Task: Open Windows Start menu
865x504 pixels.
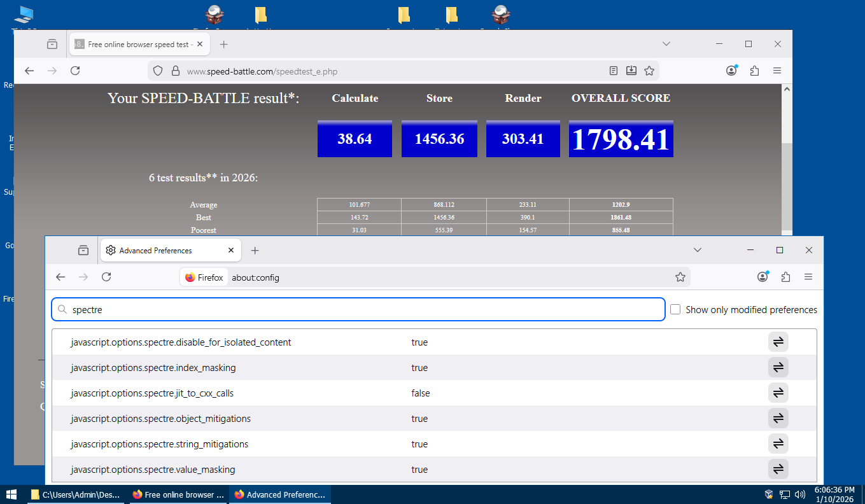Action: [11, 494]
